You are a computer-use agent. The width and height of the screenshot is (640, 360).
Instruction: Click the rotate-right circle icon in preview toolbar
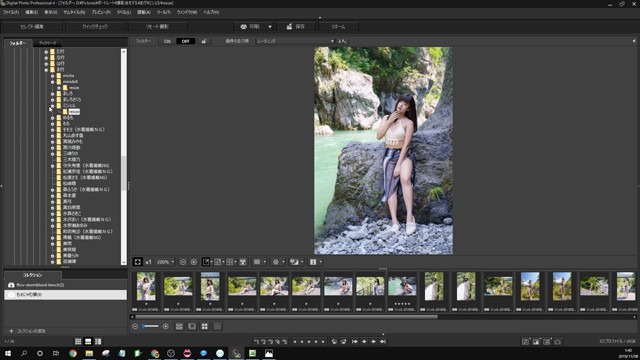click(194, 262)
